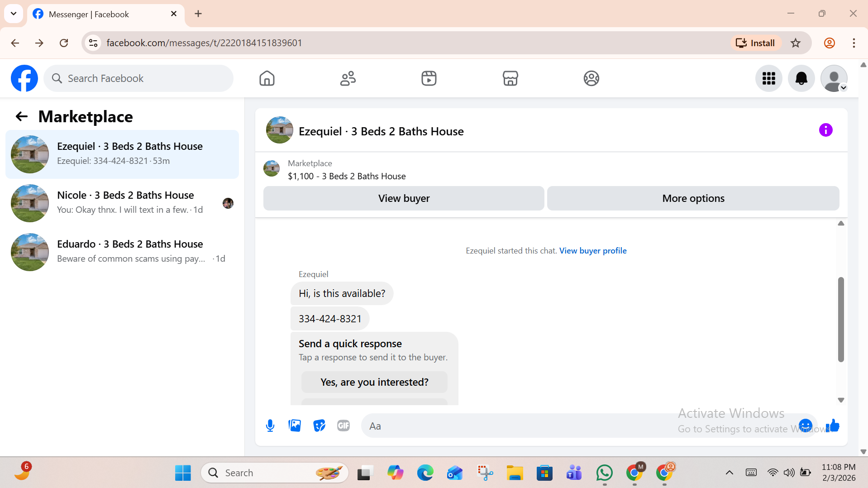Click the chat scroll-down arrow
The height and width of the screenshot is (488, 868).
(x=841, y=400)
